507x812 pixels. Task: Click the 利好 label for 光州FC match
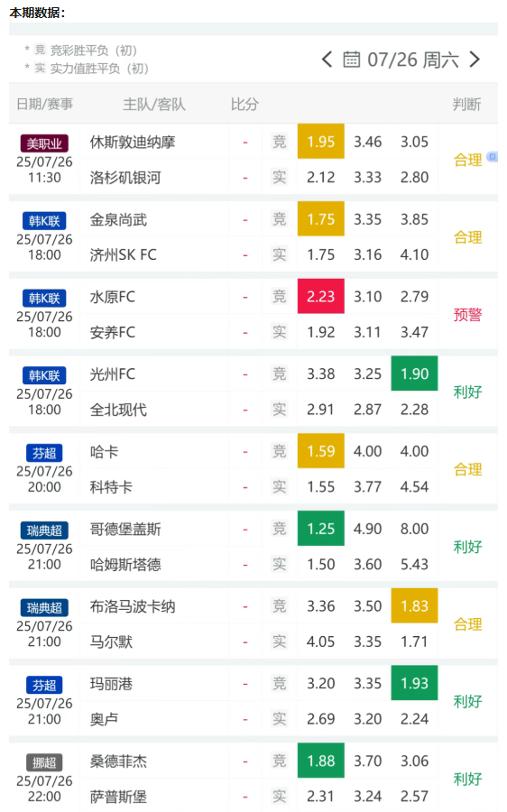pos(467,392)
